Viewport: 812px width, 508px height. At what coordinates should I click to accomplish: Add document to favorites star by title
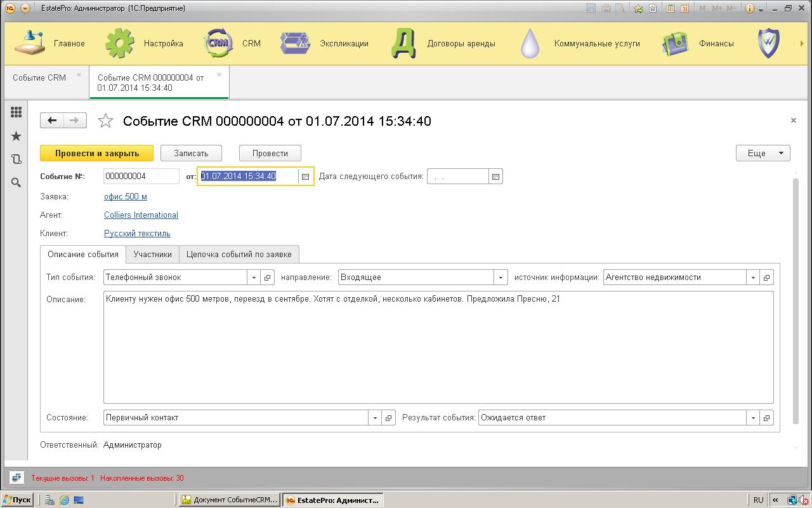pyautogui.click(x=105, y=121)
